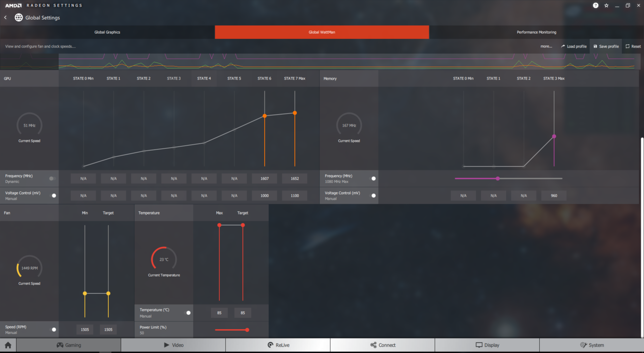Click temperature Max red slider handle
Image resolution: width=644 pixels, height=353 pixels.
coord(219,225)
